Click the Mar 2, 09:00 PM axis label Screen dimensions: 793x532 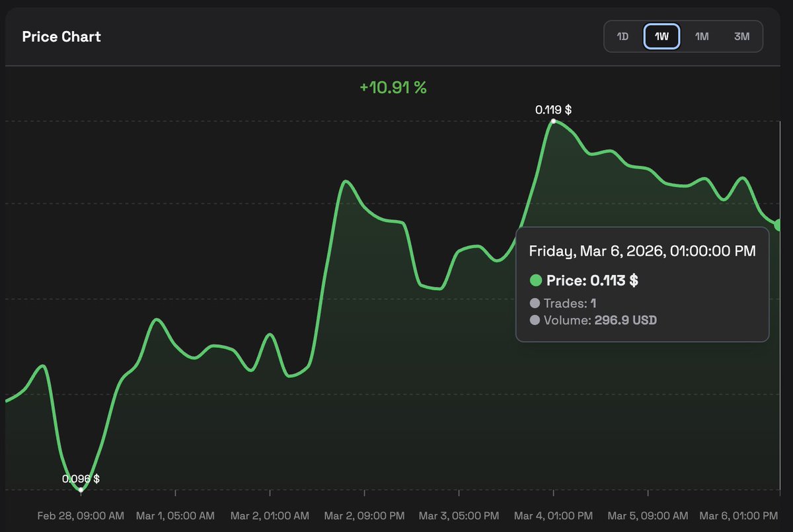(x=365, y=515)
